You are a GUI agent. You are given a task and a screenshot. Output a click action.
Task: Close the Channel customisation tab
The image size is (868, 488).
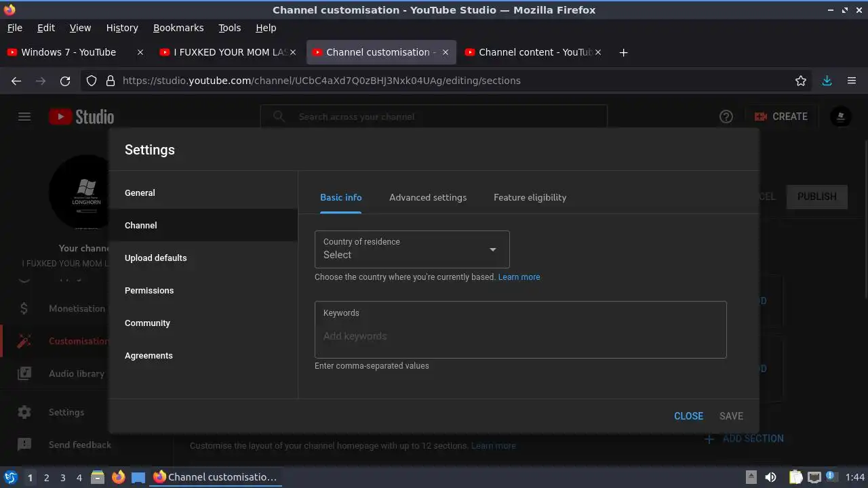click(x=446, y=52)
